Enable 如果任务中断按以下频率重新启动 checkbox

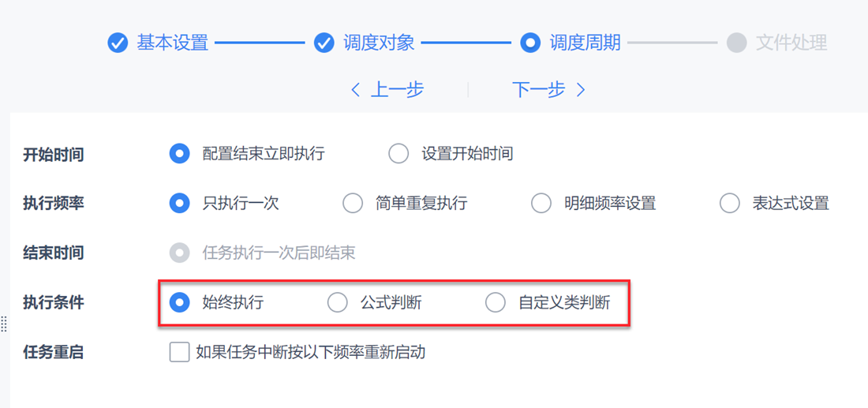tap(179, 352)
